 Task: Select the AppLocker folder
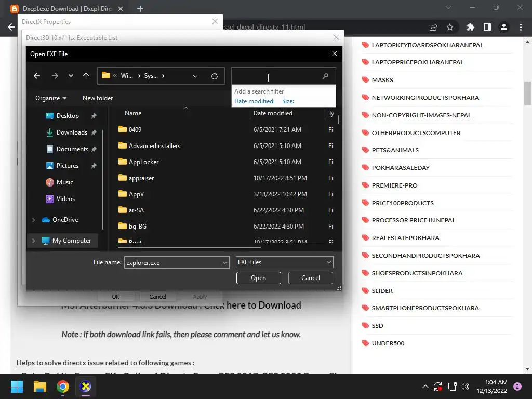143,162
